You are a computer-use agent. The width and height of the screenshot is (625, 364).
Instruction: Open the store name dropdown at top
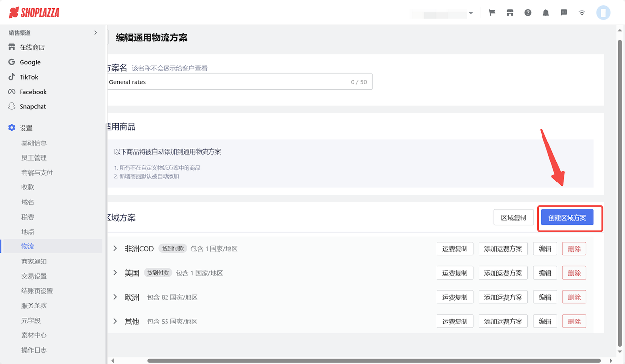[442, 13]
